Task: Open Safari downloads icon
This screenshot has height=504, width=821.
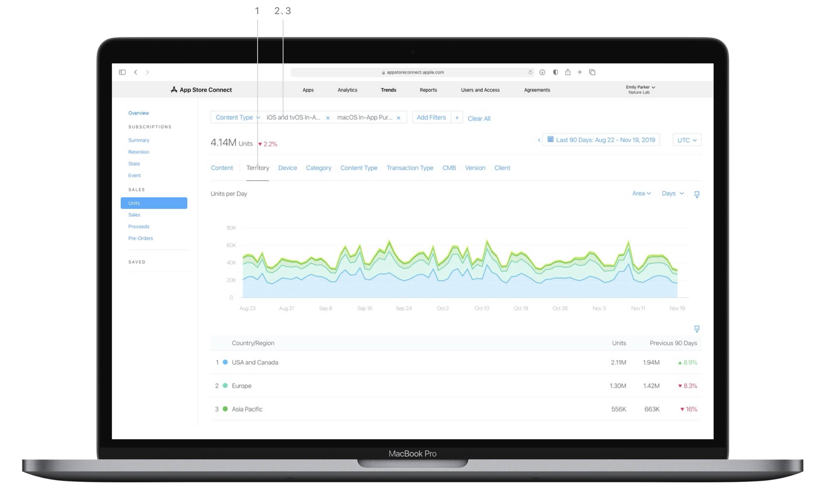Action: [x=542, y=72]
